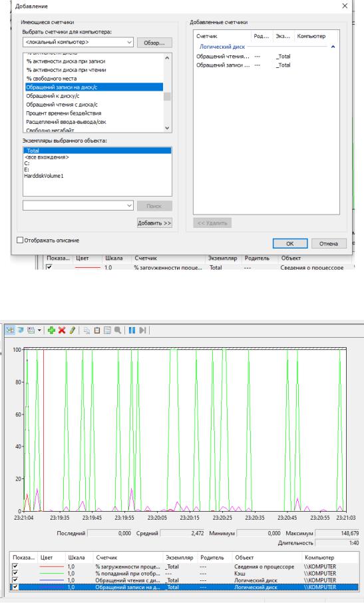Viewport: 364px width, 603px height.
Task: Click the Длительность value field 1:40
Action: point(337,543)
